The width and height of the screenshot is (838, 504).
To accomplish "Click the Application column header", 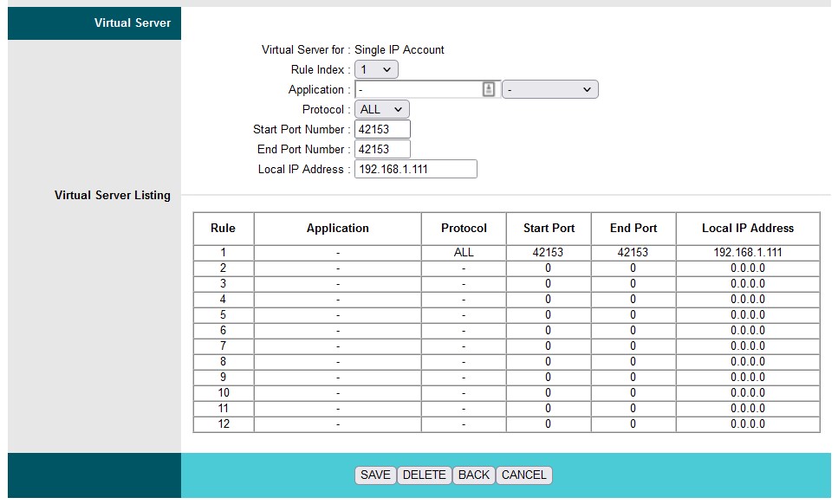I will (338, 229).
